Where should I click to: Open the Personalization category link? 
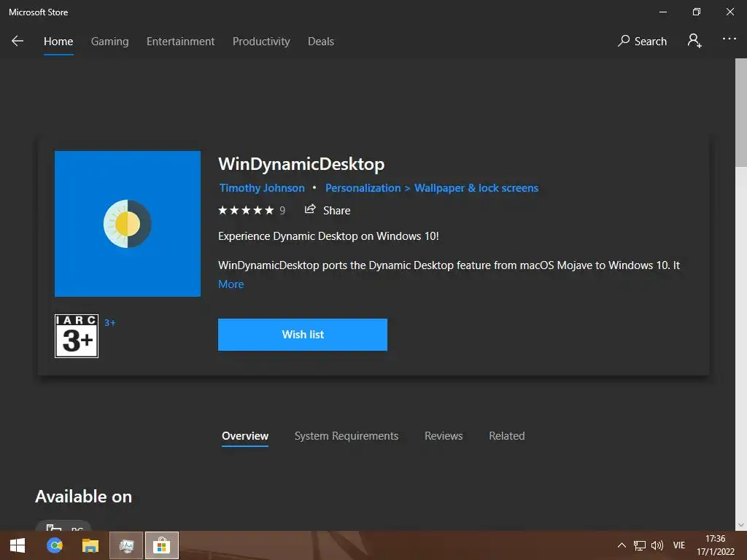[x=363, y=188]
